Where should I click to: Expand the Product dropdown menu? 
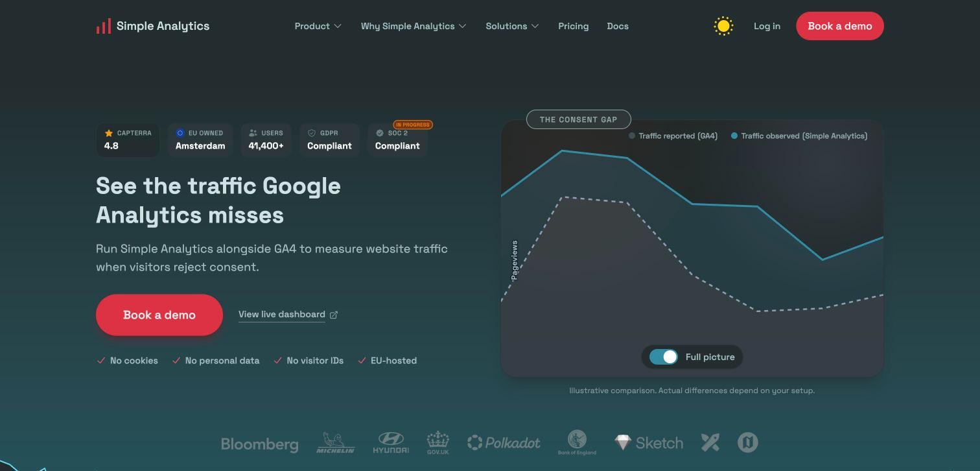[318, 26]
